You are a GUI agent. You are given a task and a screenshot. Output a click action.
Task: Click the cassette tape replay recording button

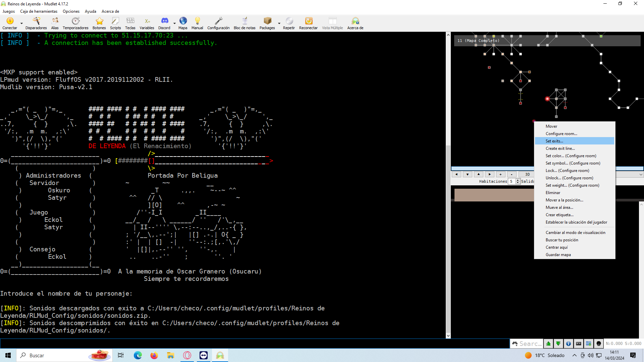tap(579, 344)
